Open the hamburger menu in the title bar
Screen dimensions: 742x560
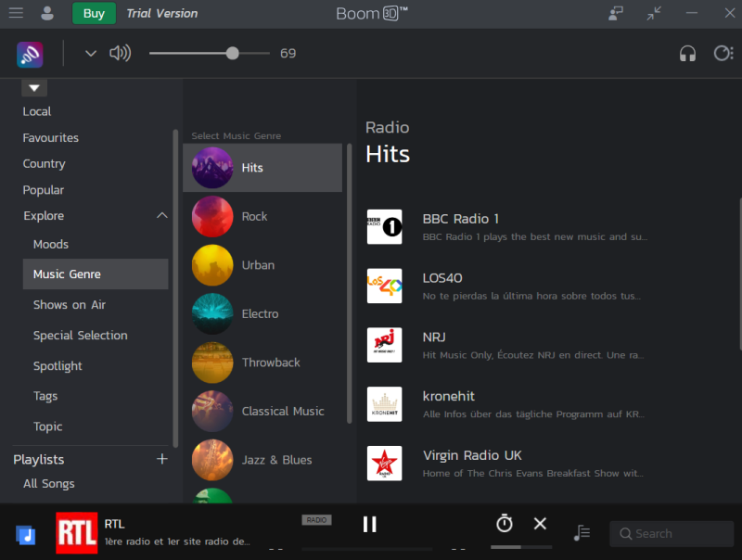click(x=16, y=13)
